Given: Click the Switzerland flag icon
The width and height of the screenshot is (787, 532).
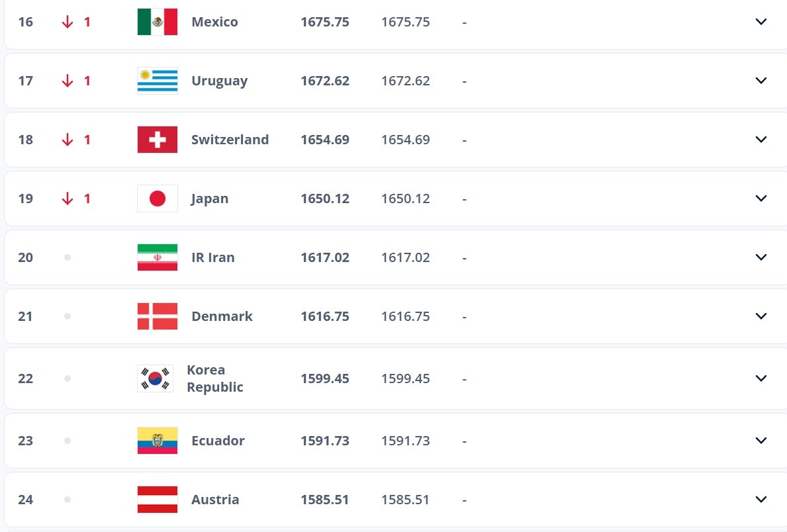Looking at the screenshot, I should click(x=157, y=140).
